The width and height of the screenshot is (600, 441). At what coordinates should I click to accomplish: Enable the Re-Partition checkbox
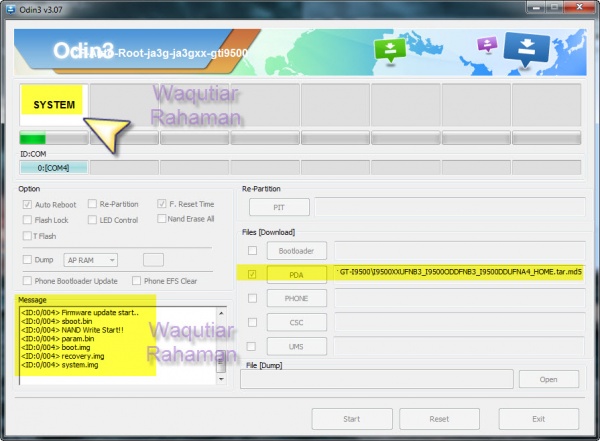[92, 204]
